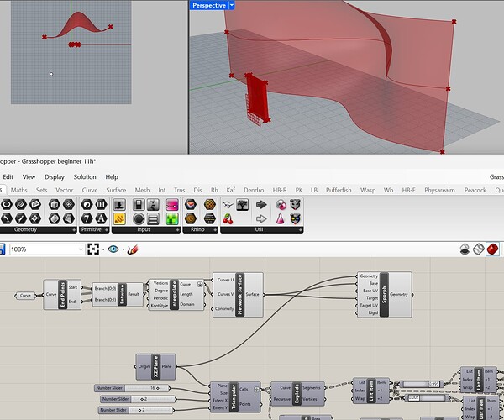The width and height of the screenshot is (504, 420).
Task: Pick the Twisted Box parameter icon
Action: tap(69, 219)
